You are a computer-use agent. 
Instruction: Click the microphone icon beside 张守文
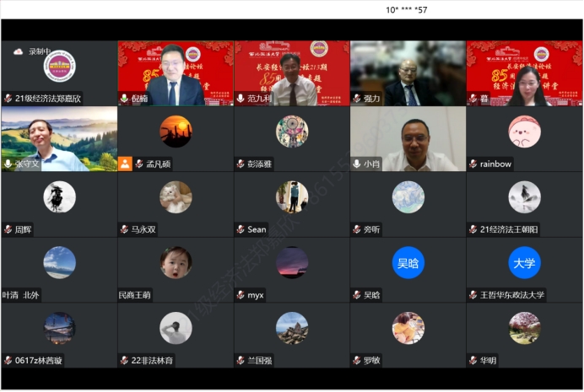[x=8, y=164]
